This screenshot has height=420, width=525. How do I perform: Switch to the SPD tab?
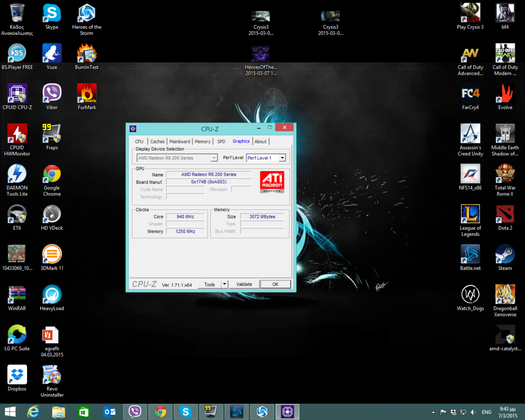(221, 141)
